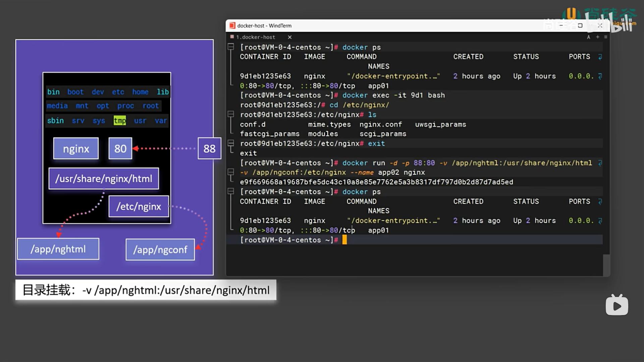This screenshot has width=644, height=362.
Task: Click the new tab plus button
Action: (597, 37)
